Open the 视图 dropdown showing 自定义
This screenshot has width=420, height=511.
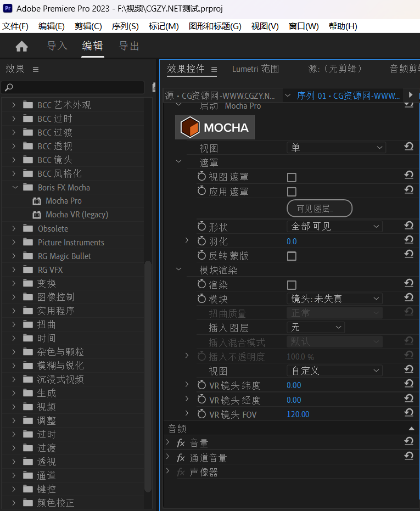tap(334, 370)
